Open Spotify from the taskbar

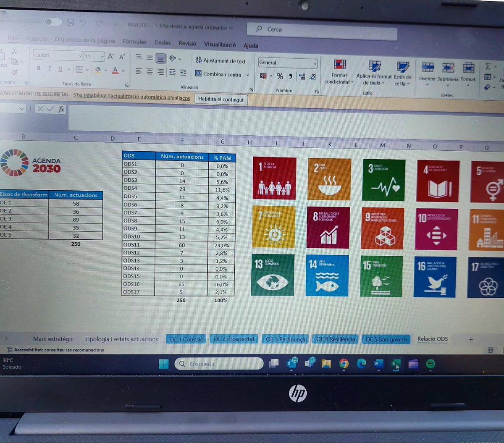point(430,364)
